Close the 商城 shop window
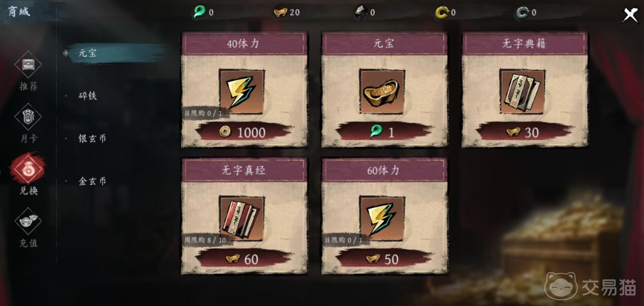The width and height of the screenshot is (644, 306). [x=630, y=14]
